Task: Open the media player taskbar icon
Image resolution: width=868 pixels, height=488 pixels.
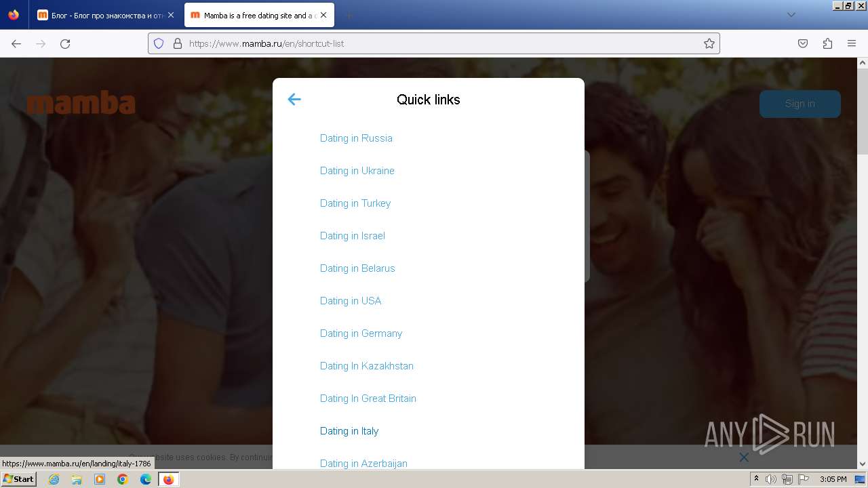Action: 100,479
